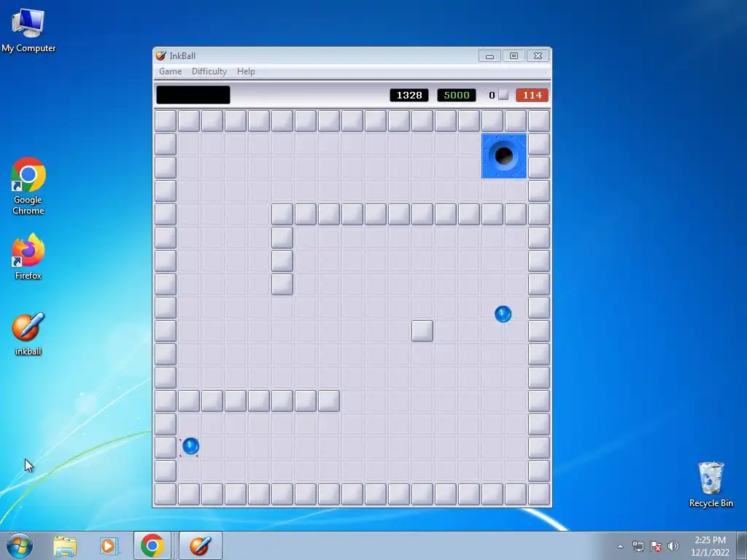The width and height of the screenshot is (747, 560).
Task: Click the green 5000 points display
Action: 457,96
